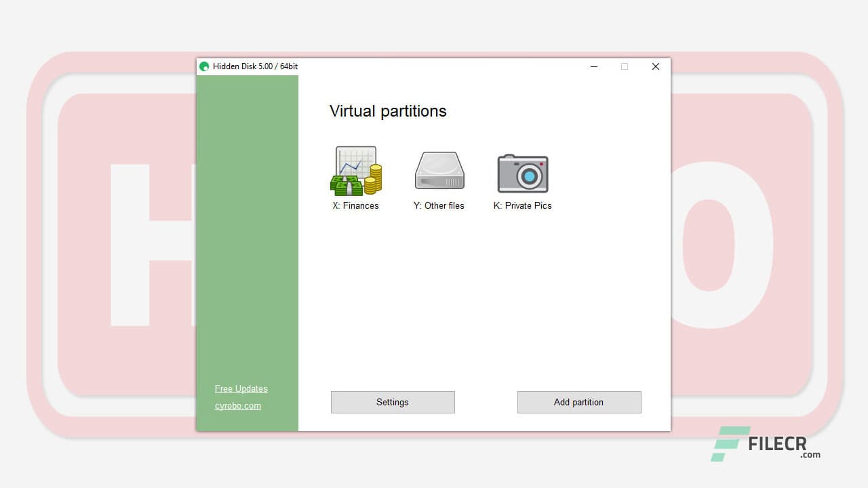The height and width of the screenshot is (488, 868).
Task: Click the Hidden Disk logo in the title bar
Action: click(205, 66)
